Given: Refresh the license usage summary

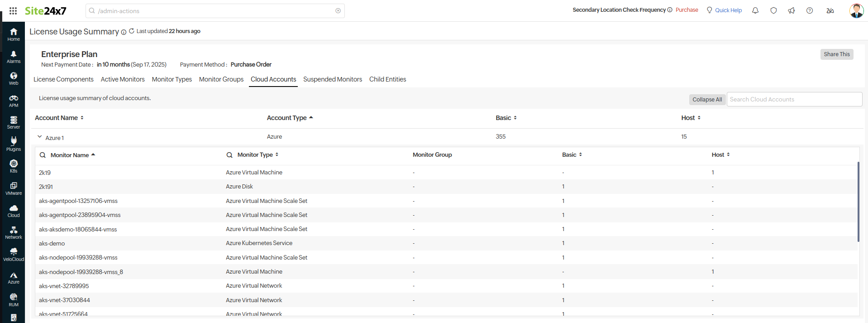Looking at the screenshot, I should click(x=132, y=31).
